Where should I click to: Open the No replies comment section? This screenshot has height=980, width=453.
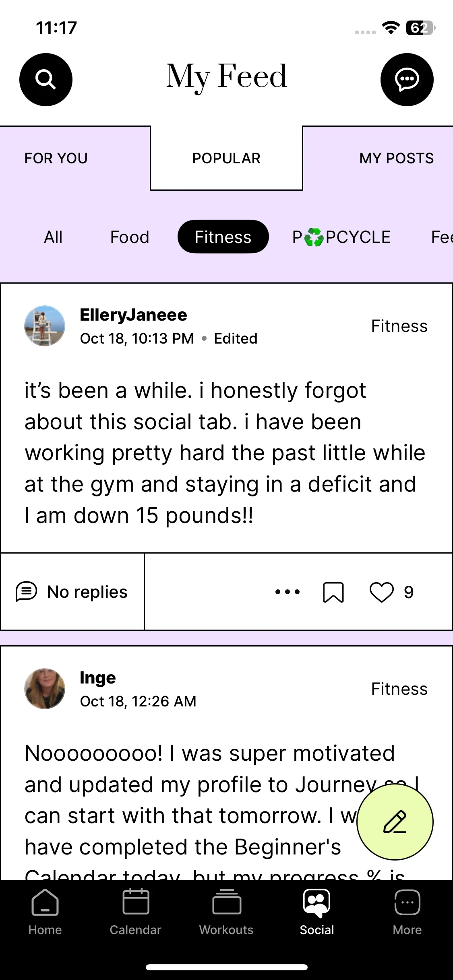[72, 592]
